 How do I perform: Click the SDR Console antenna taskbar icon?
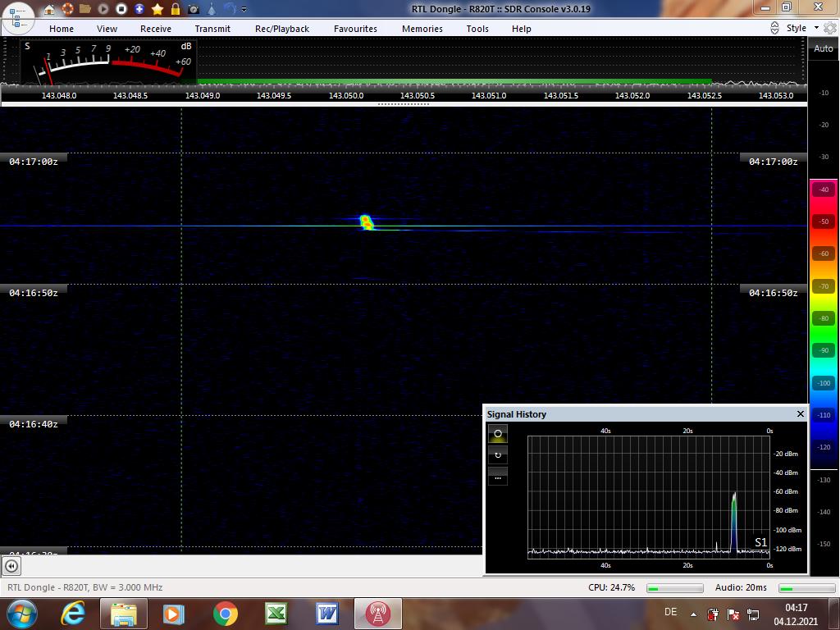coord(377,614)
